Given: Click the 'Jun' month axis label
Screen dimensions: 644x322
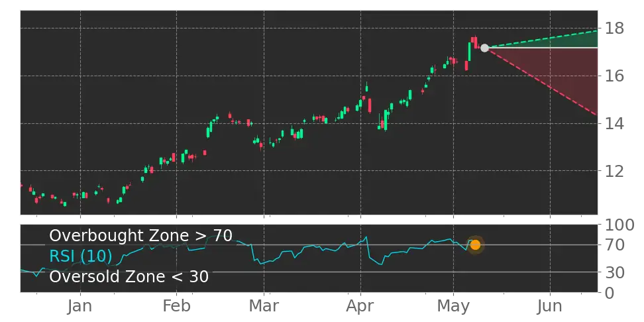Looking at the screenshot, I should click(x=550, y=307).
